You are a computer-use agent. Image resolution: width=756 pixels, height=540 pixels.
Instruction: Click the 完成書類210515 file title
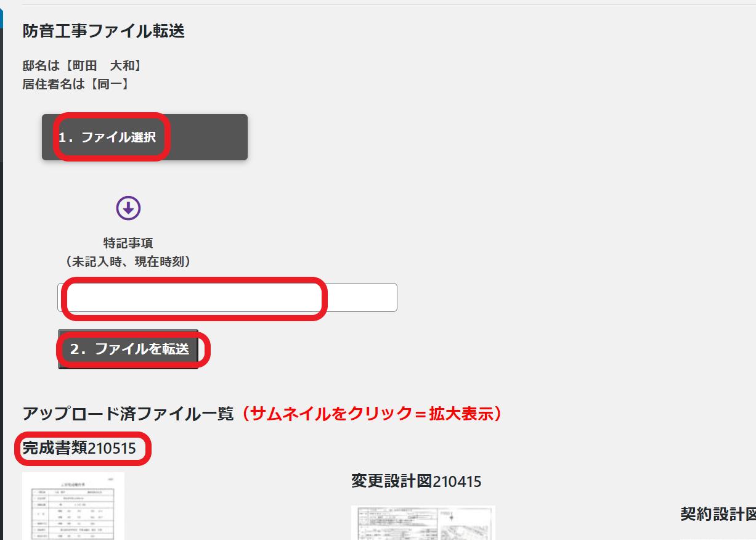point(79,448)
